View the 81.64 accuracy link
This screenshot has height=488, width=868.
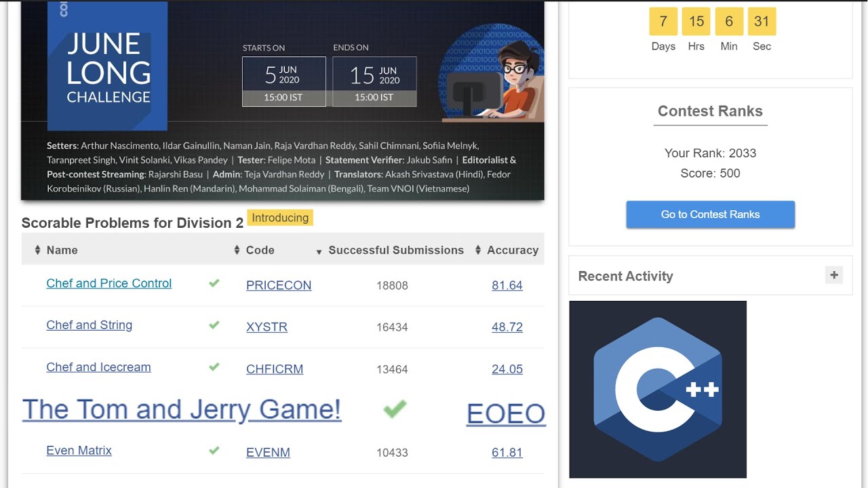tap(507, 285)
